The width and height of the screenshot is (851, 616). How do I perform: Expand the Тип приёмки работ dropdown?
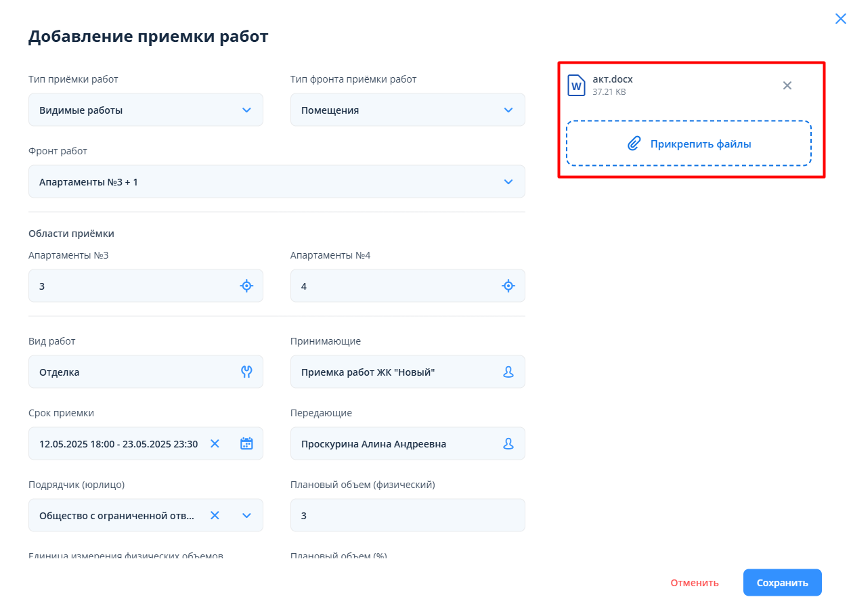(246, 110)
